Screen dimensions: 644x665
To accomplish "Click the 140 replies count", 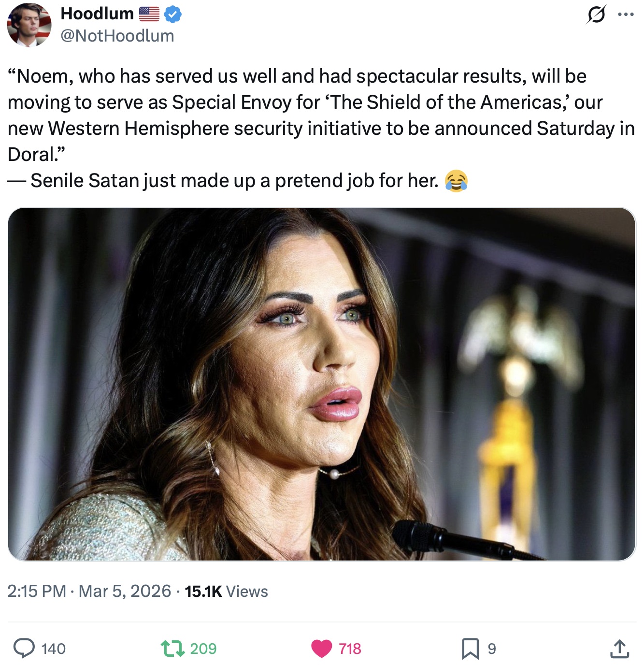I will pyautogui.click(x=54, y=649).
